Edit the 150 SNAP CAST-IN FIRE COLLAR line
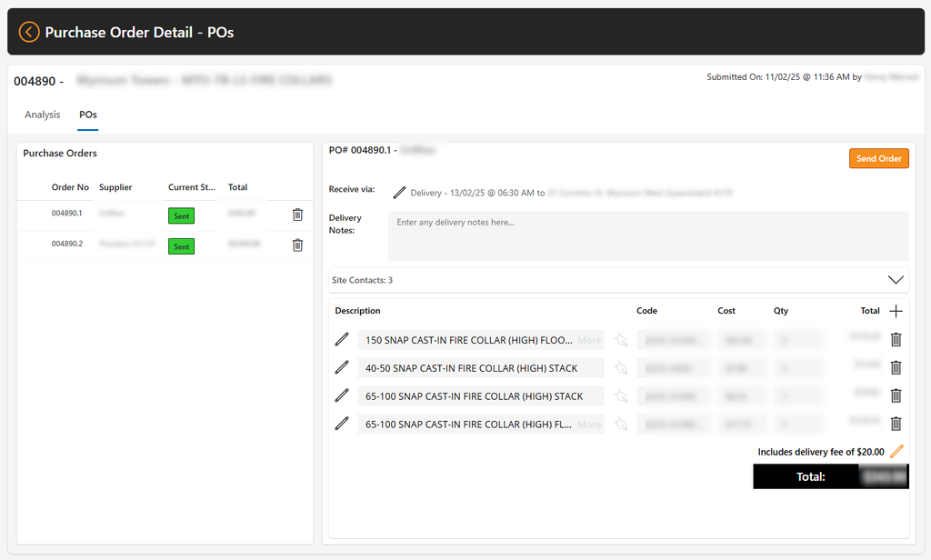 (x=342, y=339)
